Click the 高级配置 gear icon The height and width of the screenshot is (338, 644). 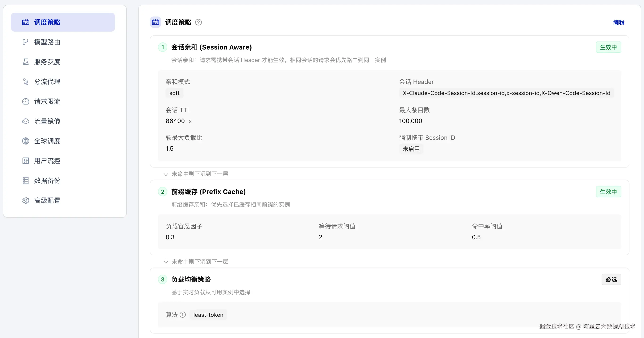pos(25,200)
